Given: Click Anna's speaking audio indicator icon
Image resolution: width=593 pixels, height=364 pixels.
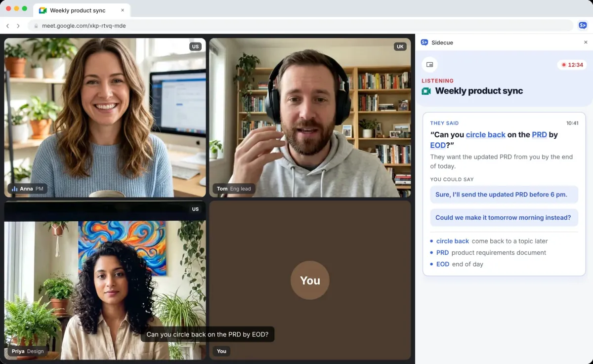Looking at the screenshot, I should [x=14, y=189].
